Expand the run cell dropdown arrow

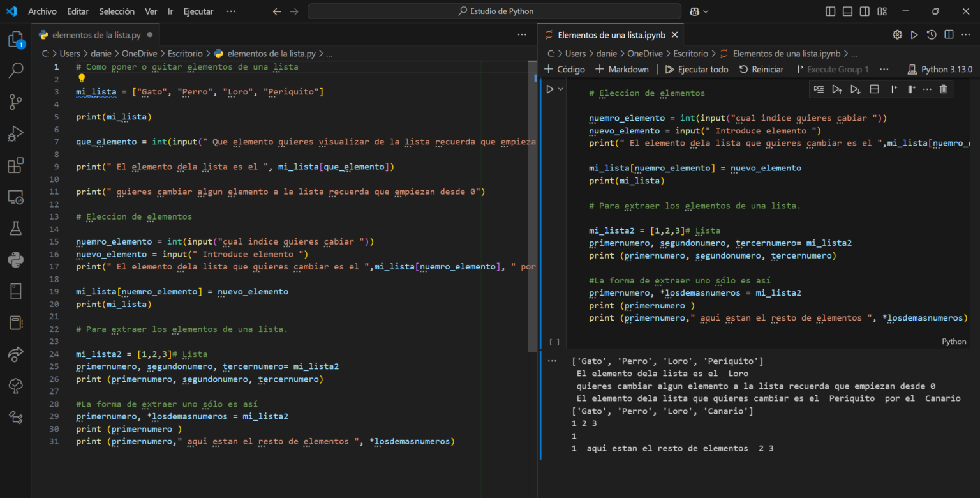pos(561,89)
